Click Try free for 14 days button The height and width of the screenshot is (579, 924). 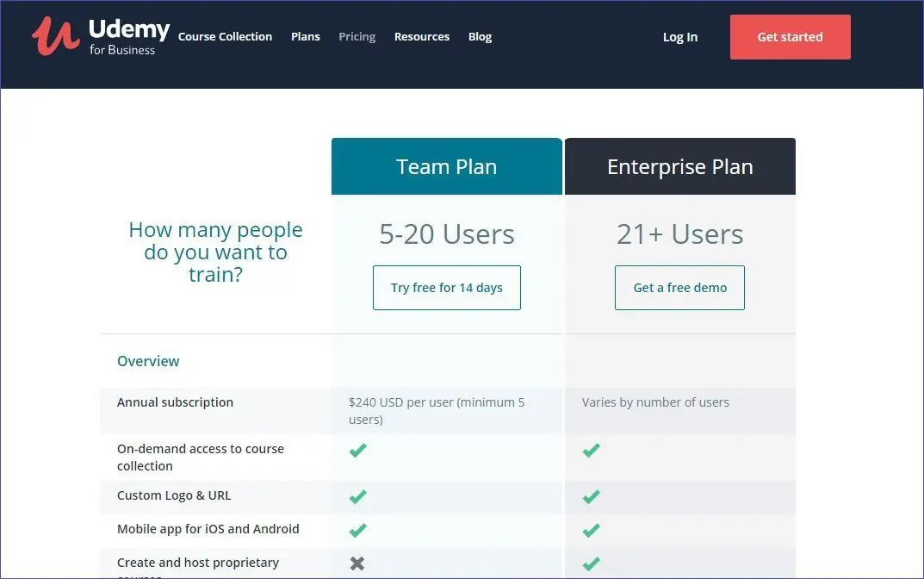coord(446,288)
